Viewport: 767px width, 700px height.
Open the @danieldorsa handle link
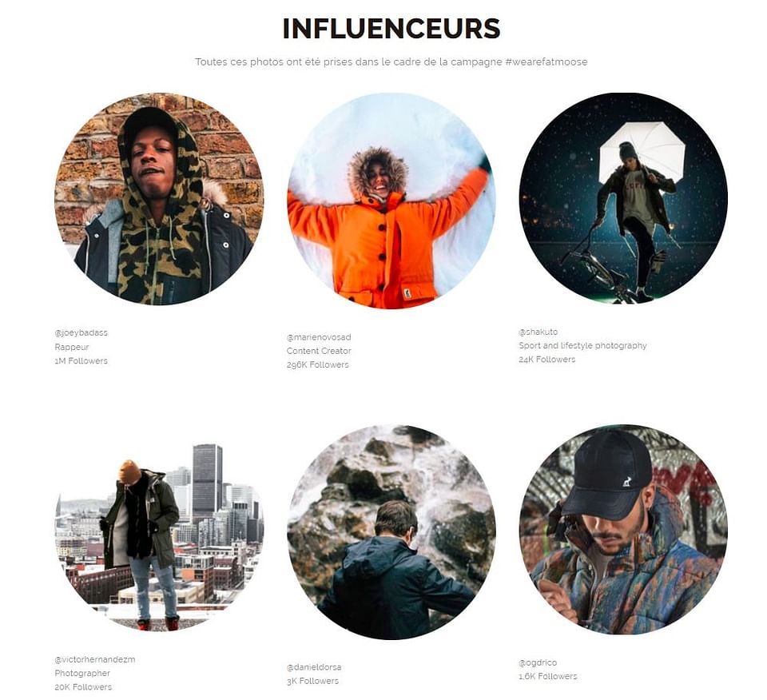pyautogui.click(x=314, y=667)
